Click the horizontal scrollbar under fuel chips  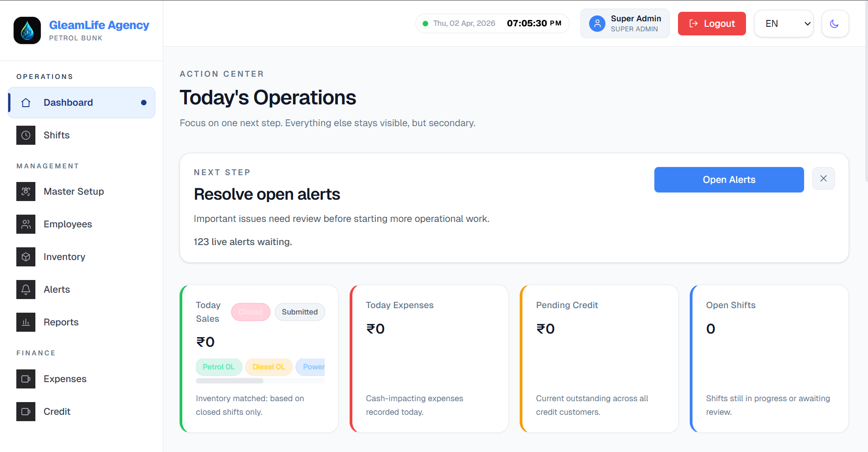(229, 381)
